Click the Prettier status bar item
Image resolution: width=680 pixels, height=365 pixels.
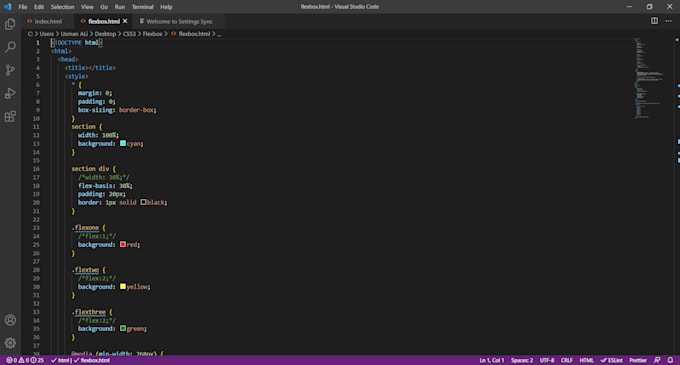[638, 360]
